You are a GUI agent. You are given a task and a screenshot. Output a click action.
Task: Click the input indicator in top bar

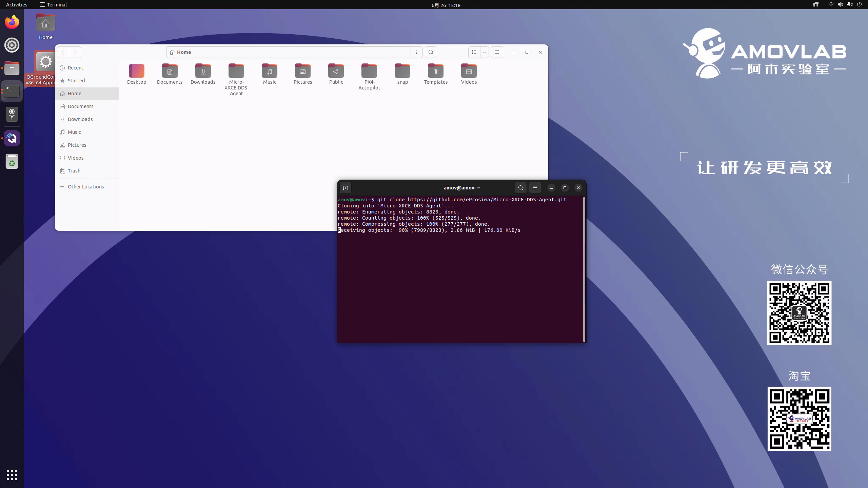coord(816,5)
